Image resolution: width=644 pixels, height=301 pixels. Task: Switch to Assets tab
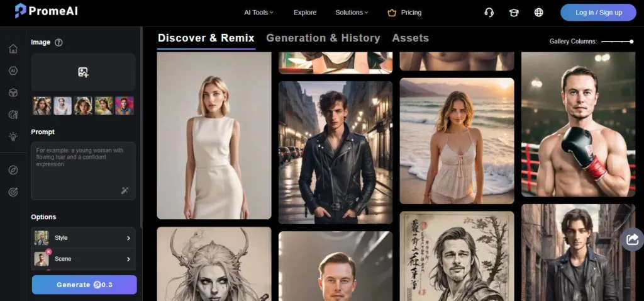(x=410, y=38)
